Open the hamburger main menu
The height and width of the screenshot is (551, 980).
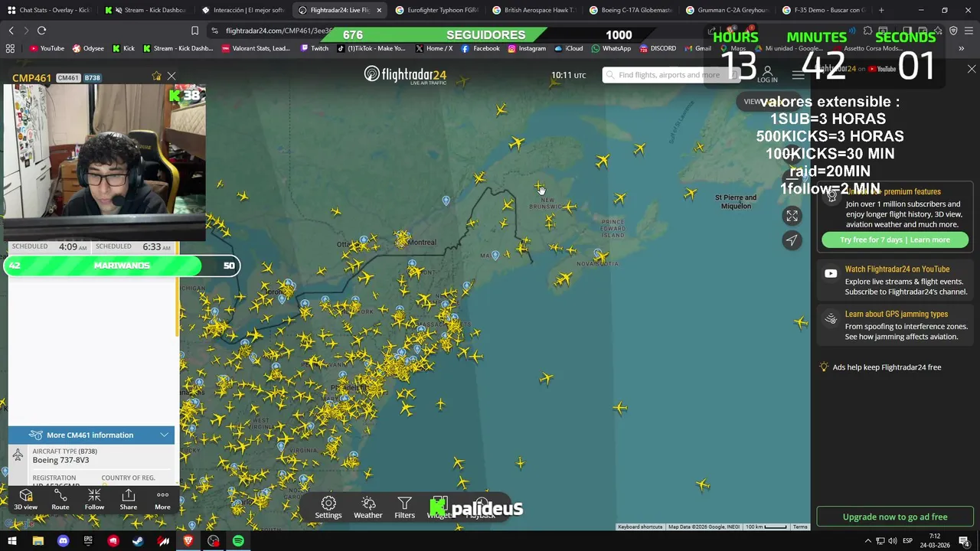pyautogui.click(x=798, y=74)
